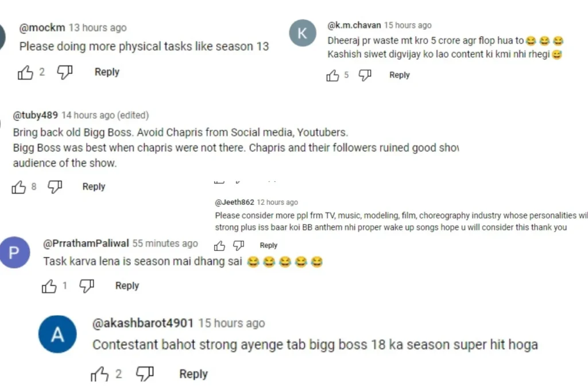Like the @tuby489 comment about old Bigg Boss

coord(19,187)
